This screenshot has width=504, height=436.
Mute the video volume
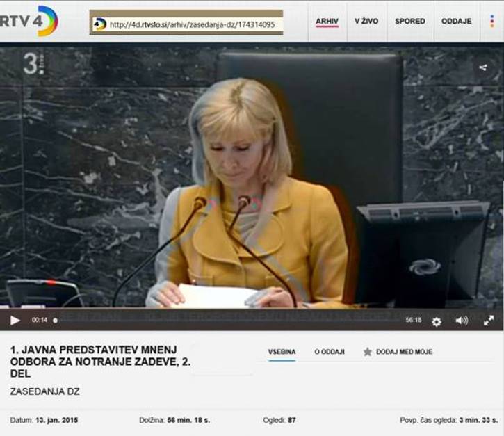[461, 321]
